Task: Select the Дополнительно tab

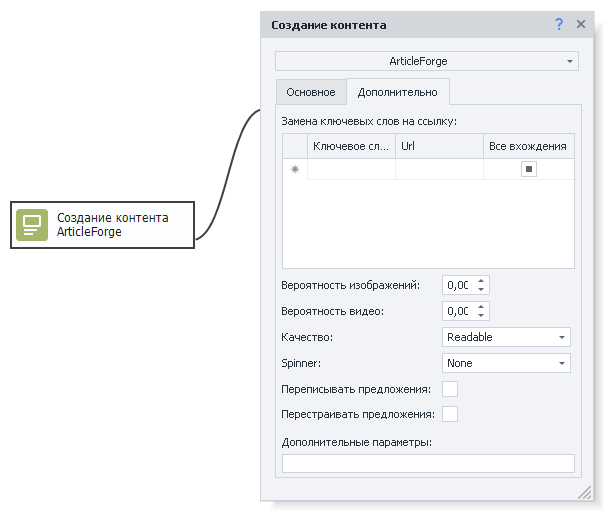Action: click(x=397, y=92)
